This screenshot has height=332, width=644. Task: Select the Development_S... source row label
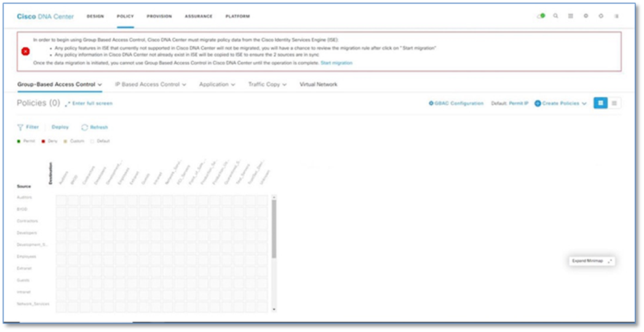[32, 245]
